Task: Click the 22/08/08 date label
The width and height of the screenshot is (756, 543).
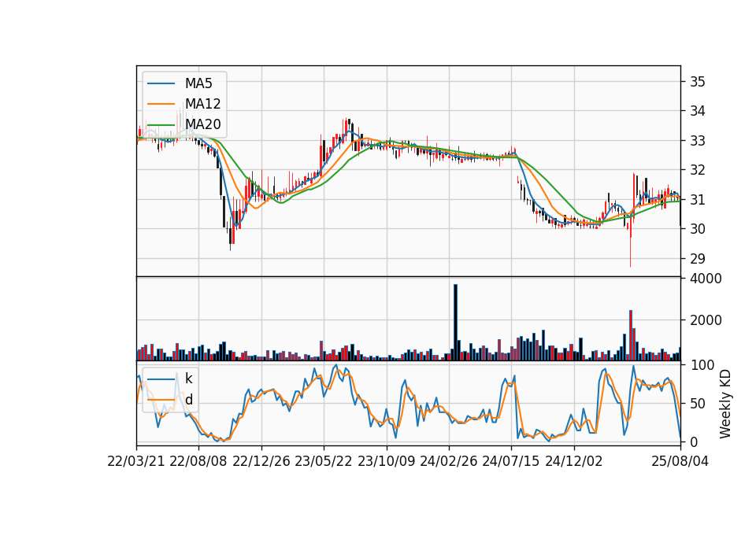Action: [x=198, y=461]
